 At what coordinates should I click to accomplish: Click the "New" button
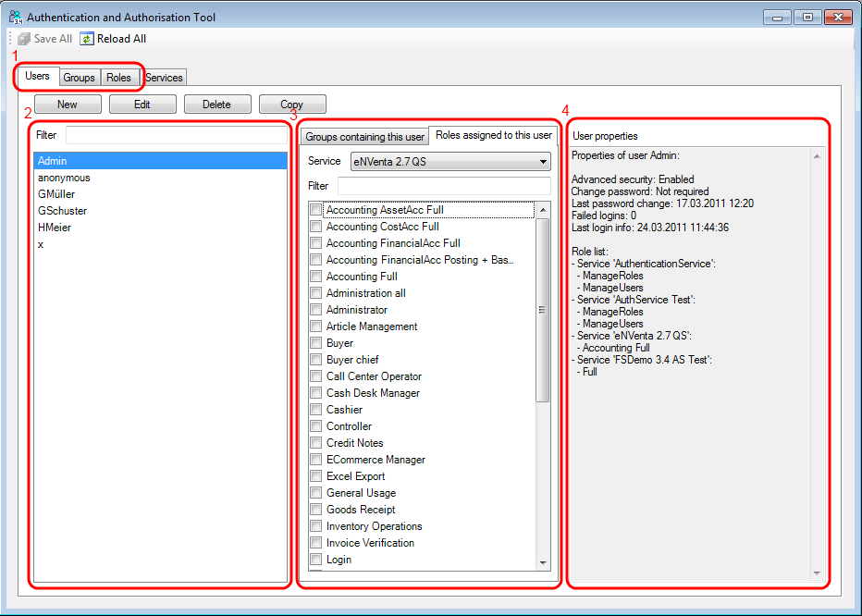click(67, 104)
